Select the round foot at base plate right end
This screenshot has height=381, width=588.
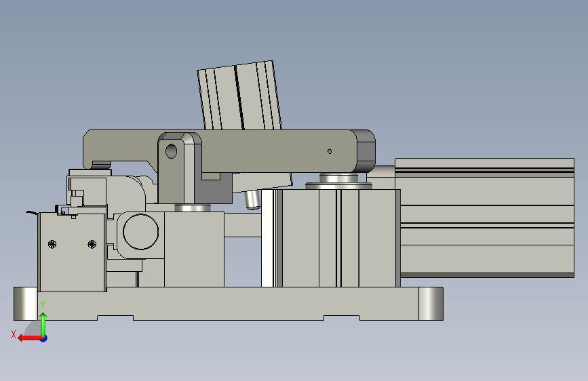tap(431, 304)
